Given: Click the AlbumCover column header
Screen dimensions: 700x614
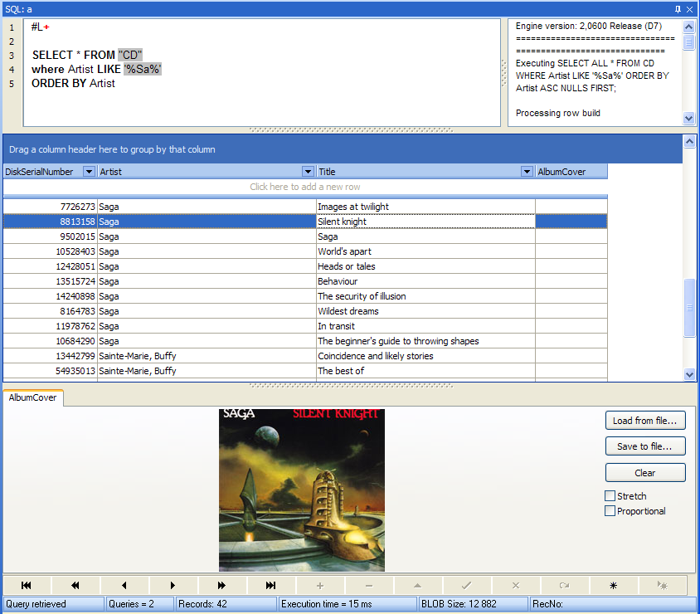Looking at the screenshot, I should tap(571, 172).
